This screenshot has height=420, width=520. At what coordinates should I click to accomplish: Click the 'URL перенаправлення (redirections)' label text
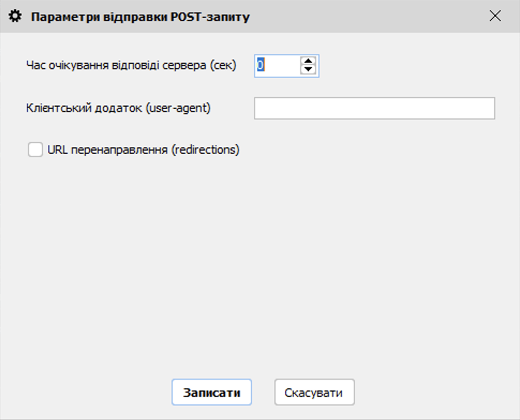[143, 150]
